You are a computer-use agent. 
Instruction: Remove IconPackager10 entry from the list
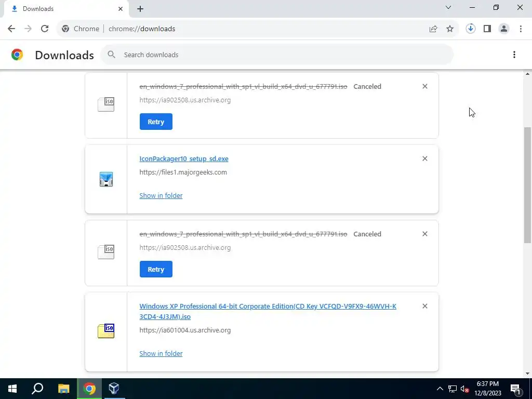[425, 158]
